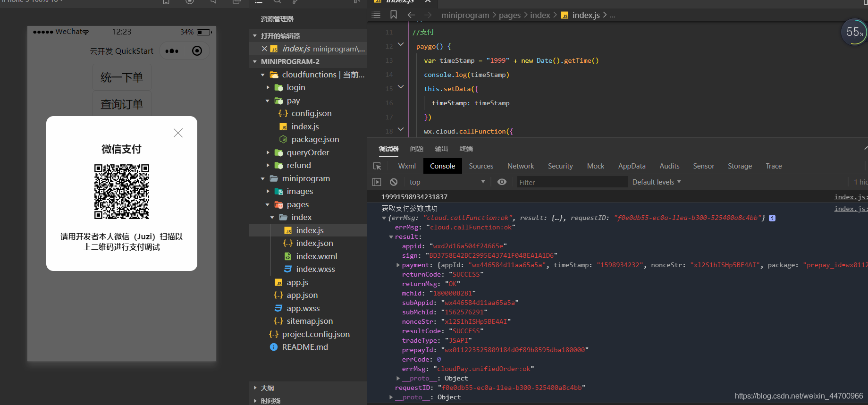This screenshot has width=868, height=405.
Task: Open the Default levels dropdown
Action: (x=657, y=182)
